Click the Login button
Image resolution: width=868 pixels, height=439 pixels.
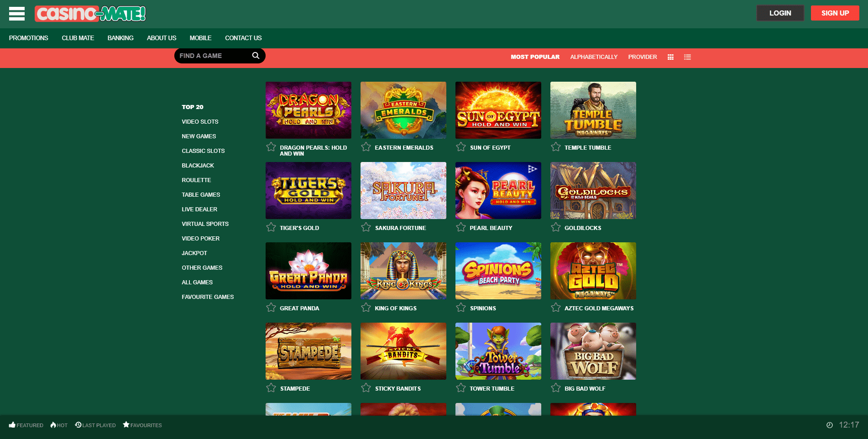tap(780, 13)
